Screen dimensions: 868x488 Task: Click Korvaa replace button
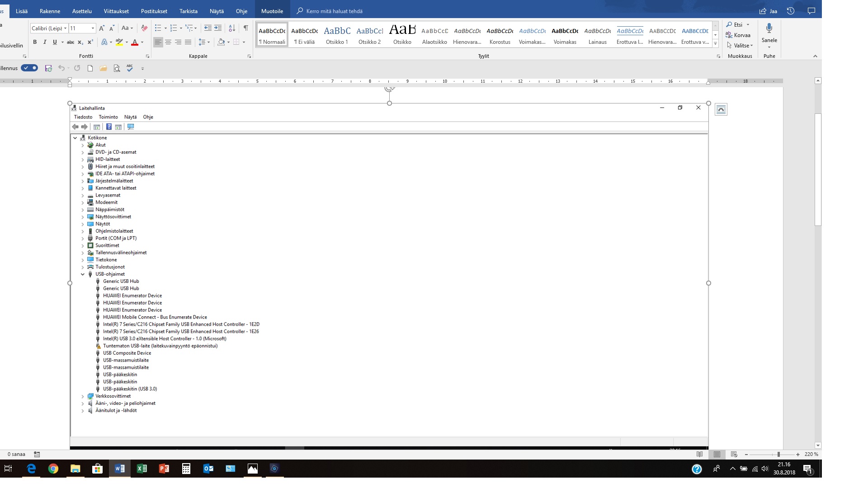[x=738, y=35]
